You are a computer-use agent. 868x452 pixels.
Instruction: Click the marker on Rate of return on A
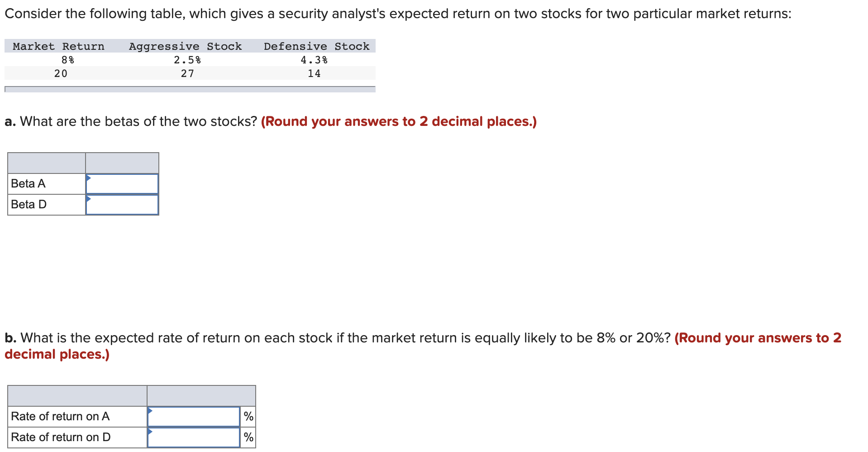(150, 410)
